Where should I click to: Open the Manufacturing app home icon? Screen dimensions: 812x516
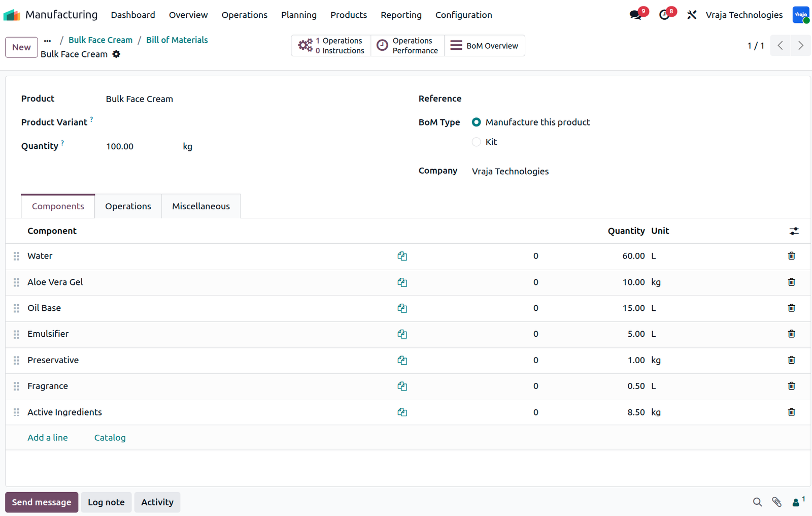click(12, 15)
